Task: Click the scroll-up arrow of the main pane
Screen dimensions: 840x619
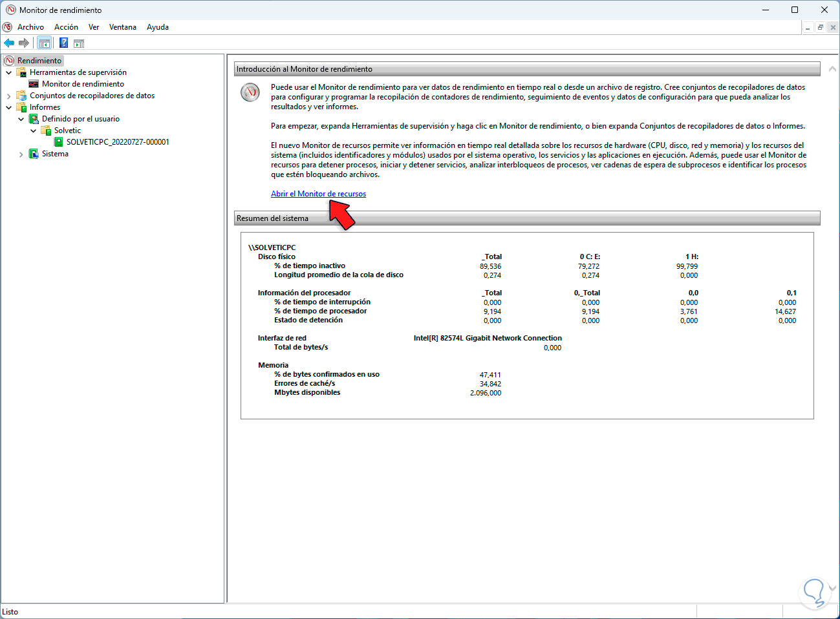Action: [x=832, y=69]
